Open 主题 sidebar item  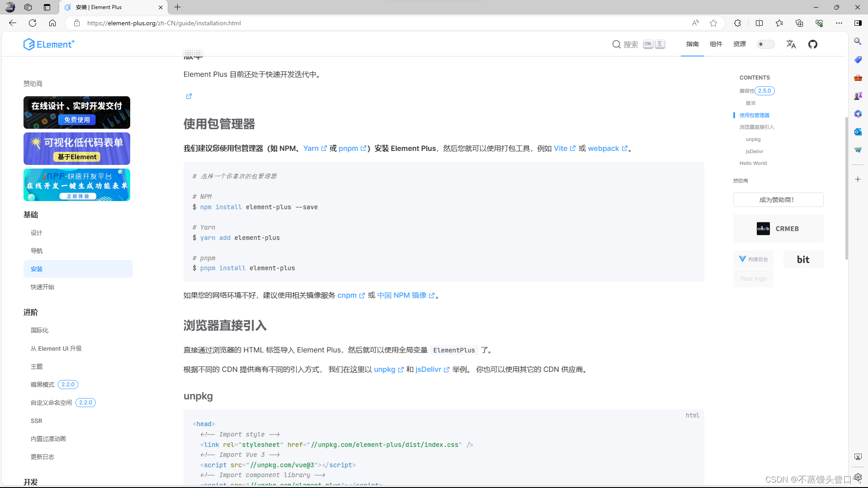point(36,366)
